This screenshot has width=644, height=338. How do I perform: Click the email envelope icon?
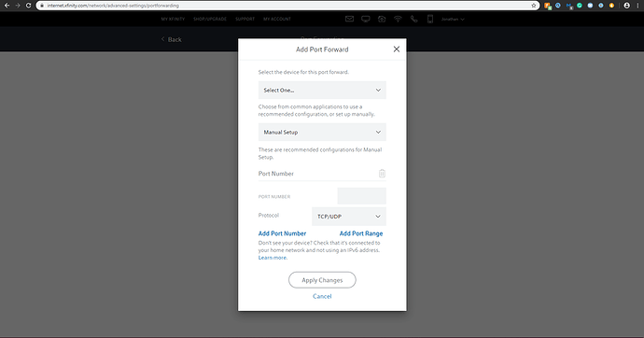coord(349,19)
